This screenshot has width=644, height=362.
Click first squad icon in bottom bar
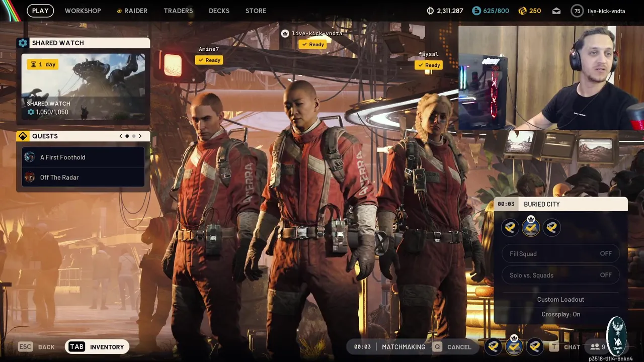pyautogui.click(x=494, y=346)
